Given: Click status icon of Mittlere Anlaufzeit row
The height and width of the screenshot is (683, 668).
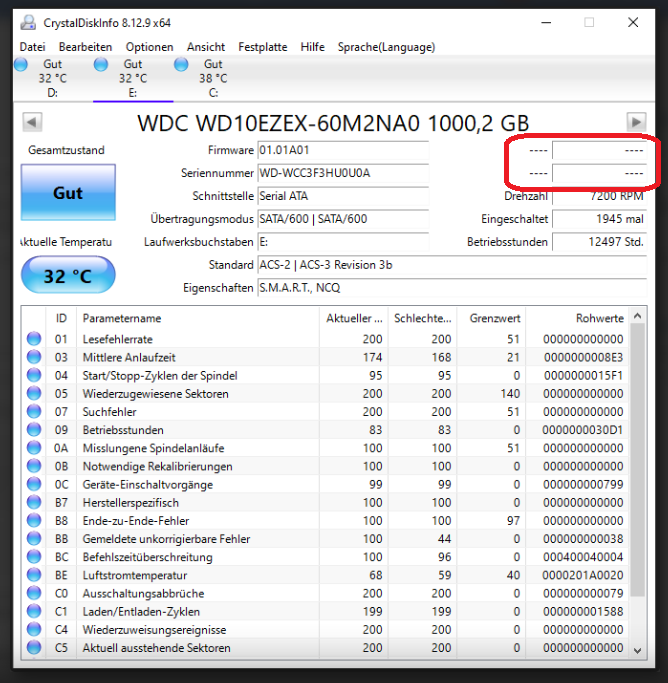Looking at the screenshot, I should click(x=34, y=357).
